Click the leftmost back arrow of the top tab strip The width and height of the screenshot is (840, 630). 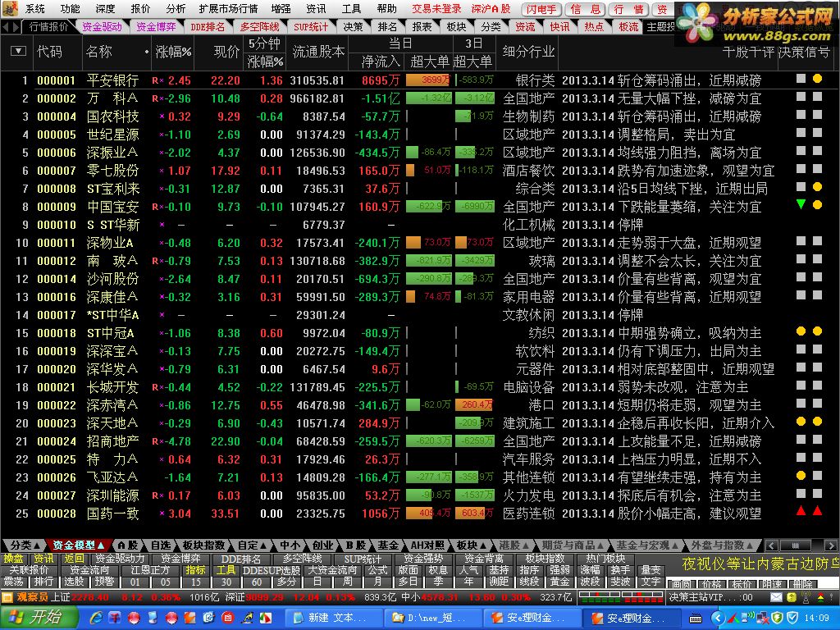click(x=6, y=26)
